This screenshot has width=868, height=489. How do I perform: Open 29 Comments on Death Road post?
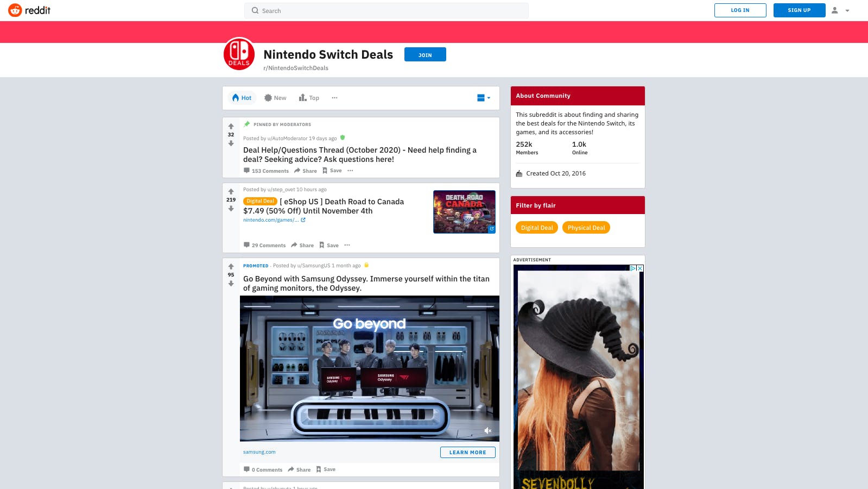264,245
